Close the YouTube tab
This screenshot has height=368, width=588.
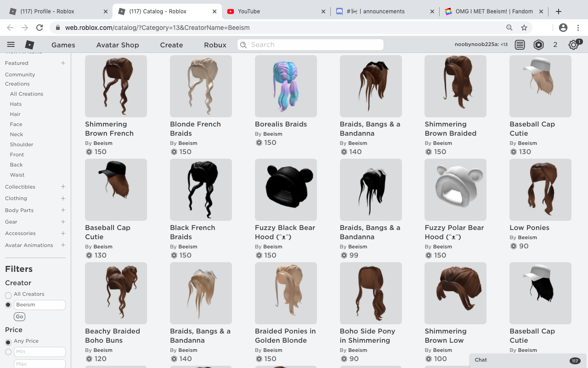pos(323,11)
